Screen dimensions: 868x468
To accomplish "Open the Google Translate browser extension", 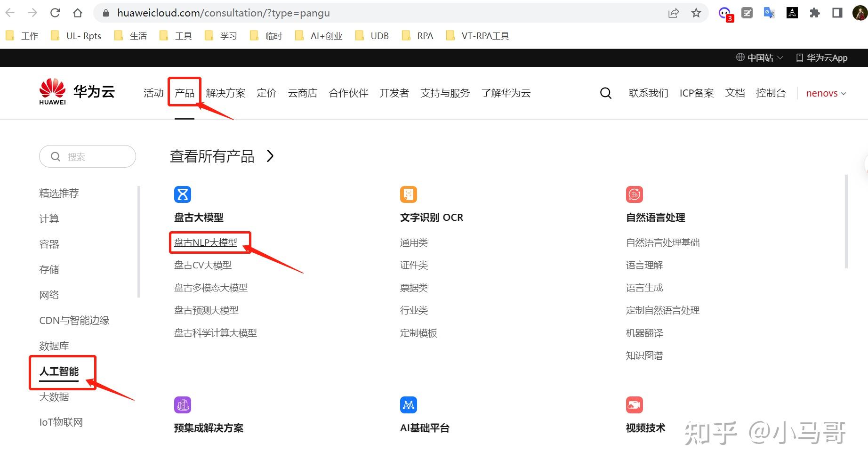I will tap(769, 13).
